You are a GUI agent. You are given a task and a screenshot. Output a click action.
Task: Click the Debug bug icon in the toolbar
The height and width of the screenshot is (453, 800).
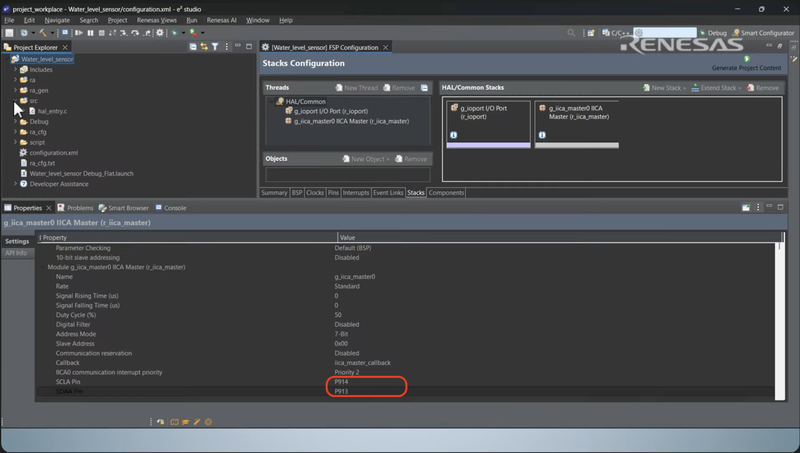[x=174, y=33]
